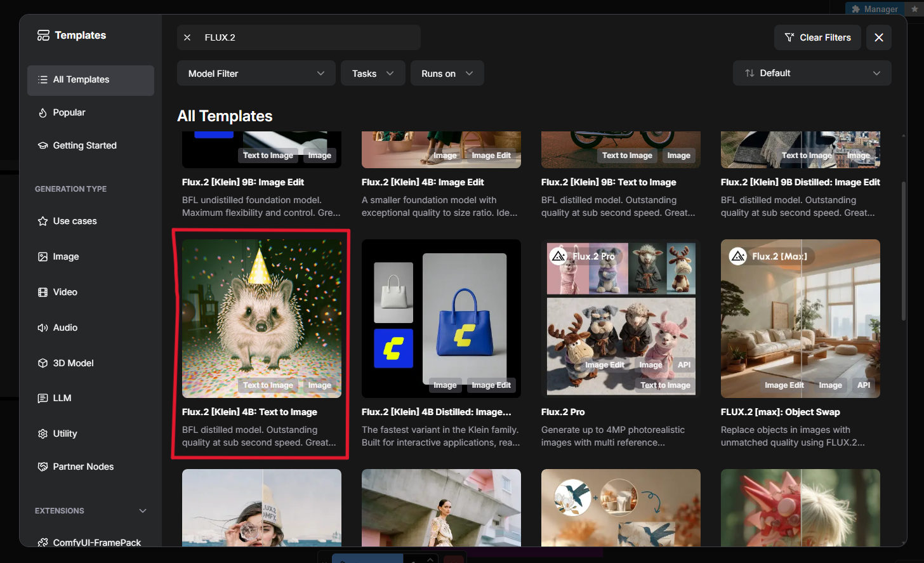Clear the FLUX.2 search with X icon
924x563 pixels.
pyautogui.click(x=187, y=37)
